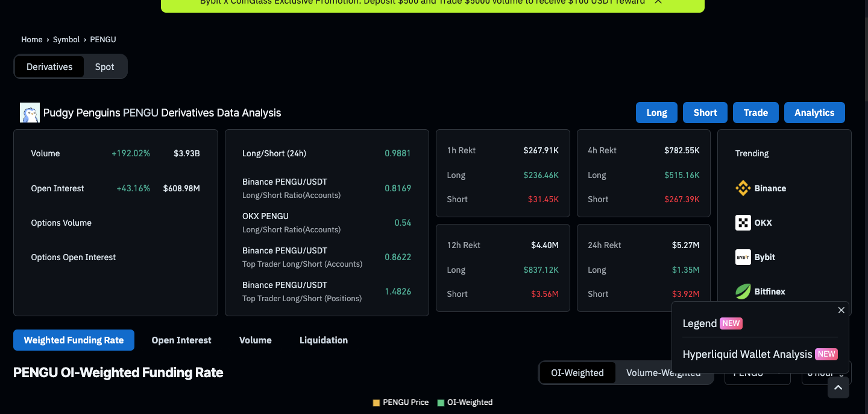Open the Open Interest tab
Viewport: 868px width, 414px height.
point(181,340)
